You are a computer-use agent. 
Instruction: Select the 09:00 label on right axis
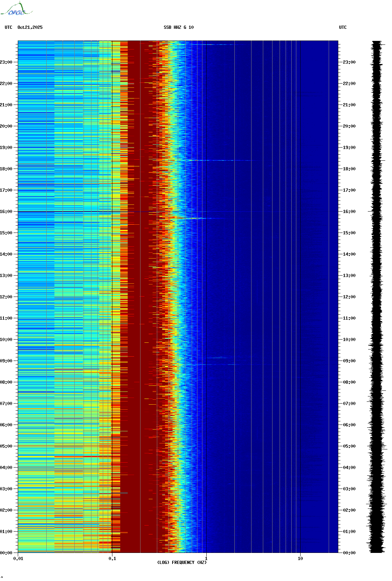[349, 361]
